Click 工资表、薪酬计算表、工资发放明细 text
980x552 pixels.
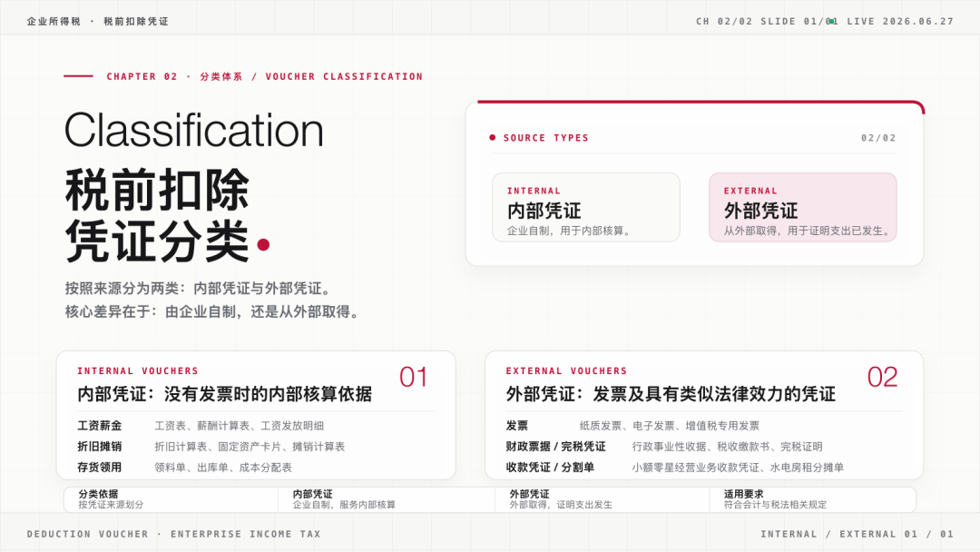click(239, 426)
